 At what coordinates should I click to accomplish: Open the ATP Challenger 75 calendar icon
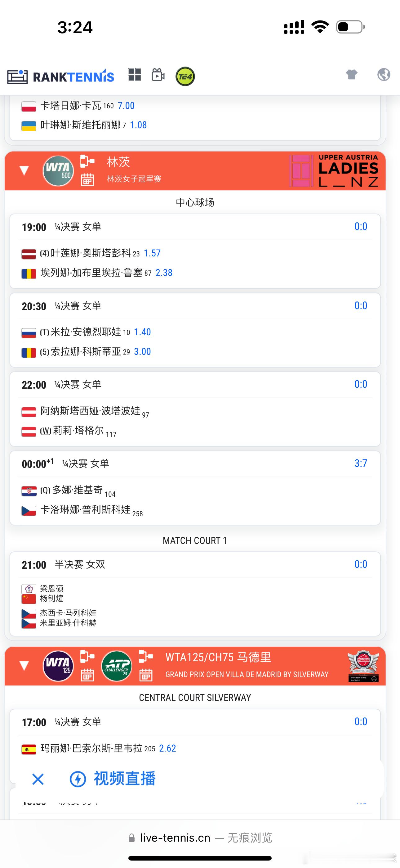click(146, 675)
